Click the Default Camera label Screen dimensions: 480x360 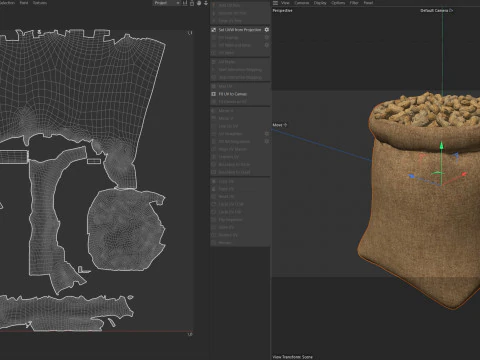pos(434,10)
